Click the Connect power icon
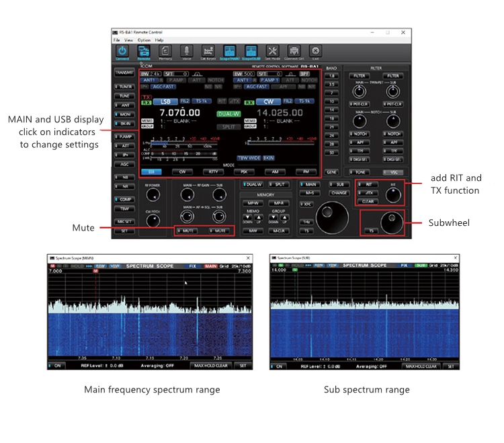 click(x=122, y=52)
